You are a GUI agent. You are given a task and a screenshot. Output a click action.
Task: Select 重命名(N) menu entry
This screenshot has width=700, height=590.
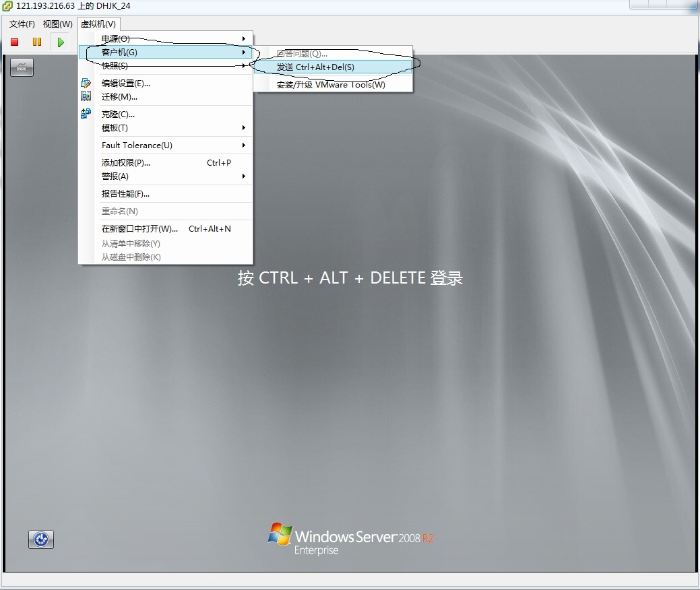click(x=166, y=211)
